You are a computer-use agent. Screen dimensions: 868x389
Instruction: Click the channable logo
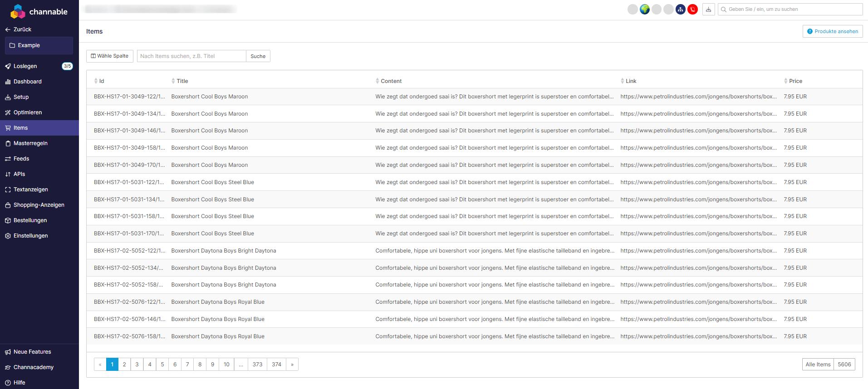coord(39,12)
